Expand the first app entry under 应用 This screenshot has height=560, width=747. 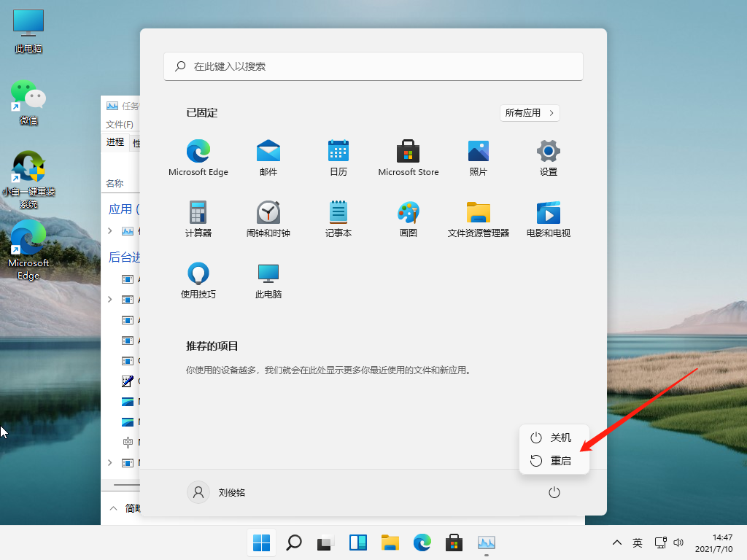point(110,231)
